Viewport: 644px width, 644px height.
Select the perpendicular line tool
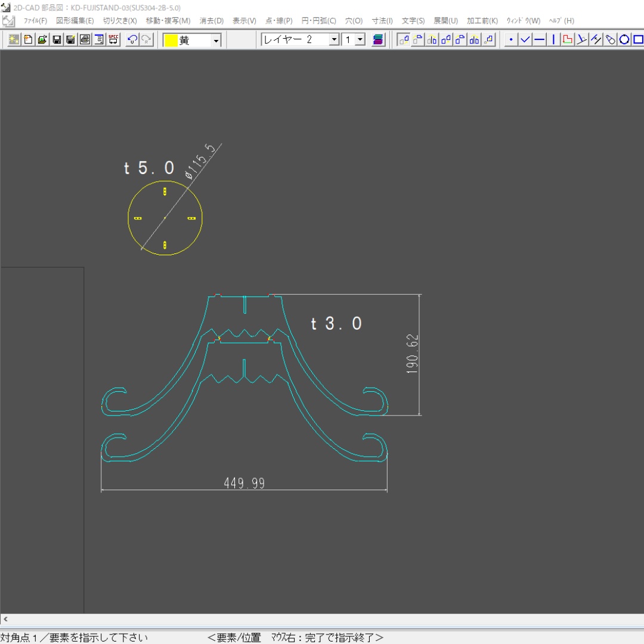tap(581, 40)
